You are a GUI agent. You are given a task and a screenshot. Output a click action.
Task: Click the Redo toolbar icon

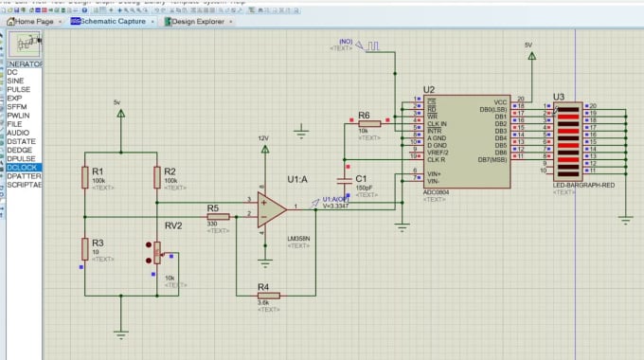coord(163,9)
